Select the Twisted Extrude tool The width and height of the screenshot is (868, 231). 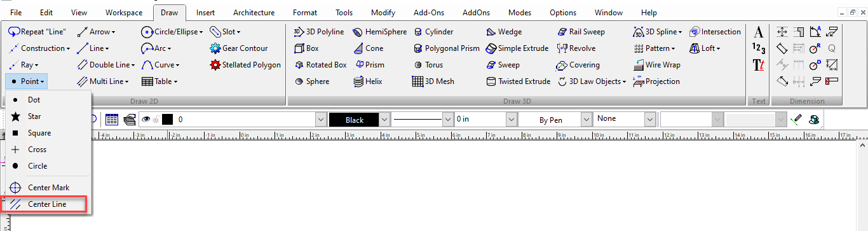click(518, 81)
